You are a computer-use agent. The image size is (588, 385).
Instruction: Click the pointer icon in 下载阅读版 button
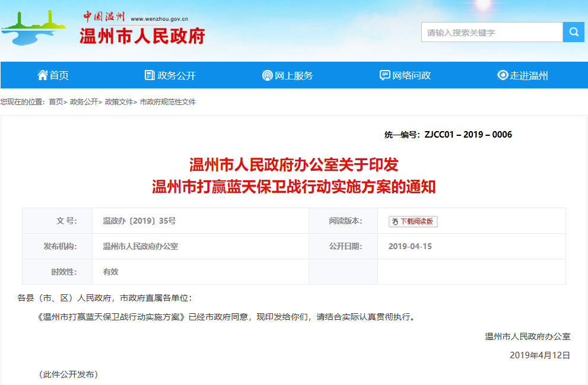tap(395, 221)
